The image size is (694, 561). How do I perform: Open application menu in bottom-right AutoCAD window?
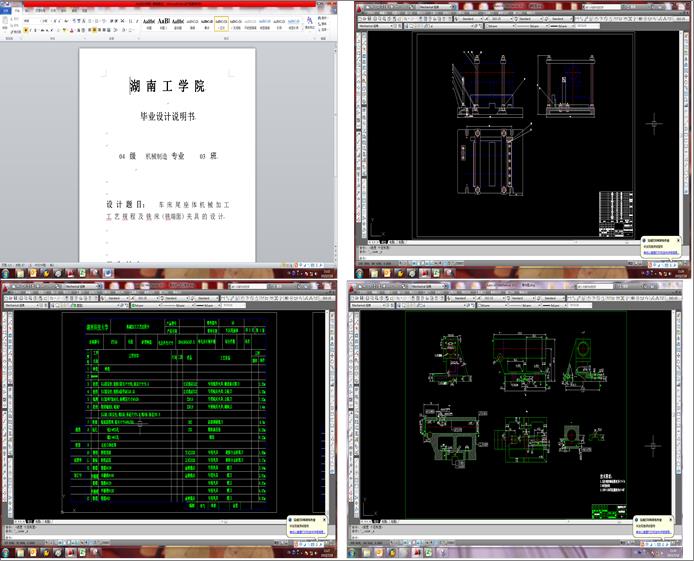click(352, 289)
